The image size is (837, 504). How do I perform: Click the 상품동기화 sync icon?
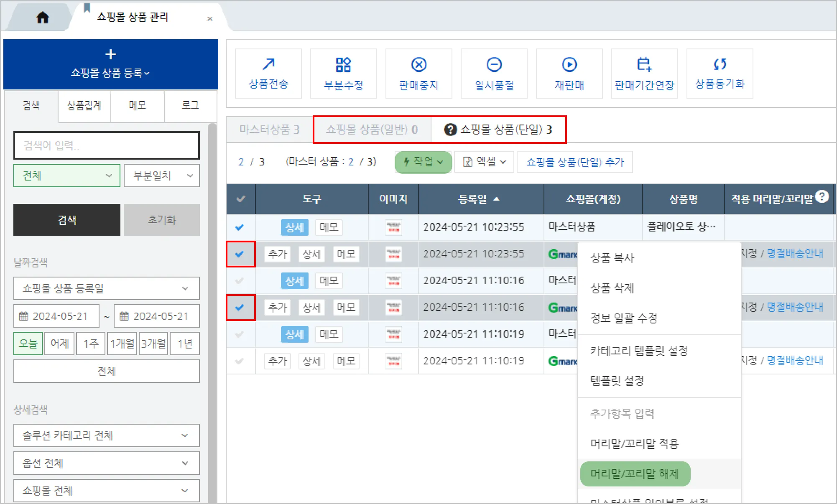[x=720, y=64]
